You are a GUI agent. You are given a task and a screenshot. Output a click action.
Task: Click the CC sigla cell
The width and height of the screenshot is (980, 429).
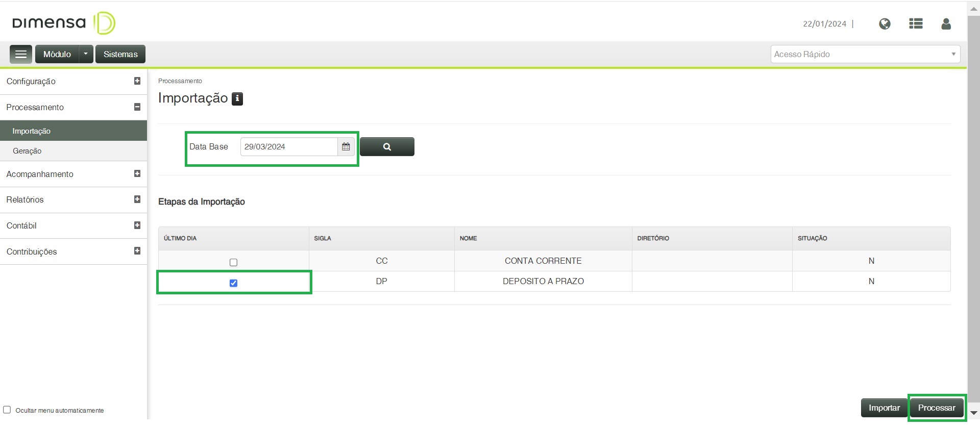point(382,261)
